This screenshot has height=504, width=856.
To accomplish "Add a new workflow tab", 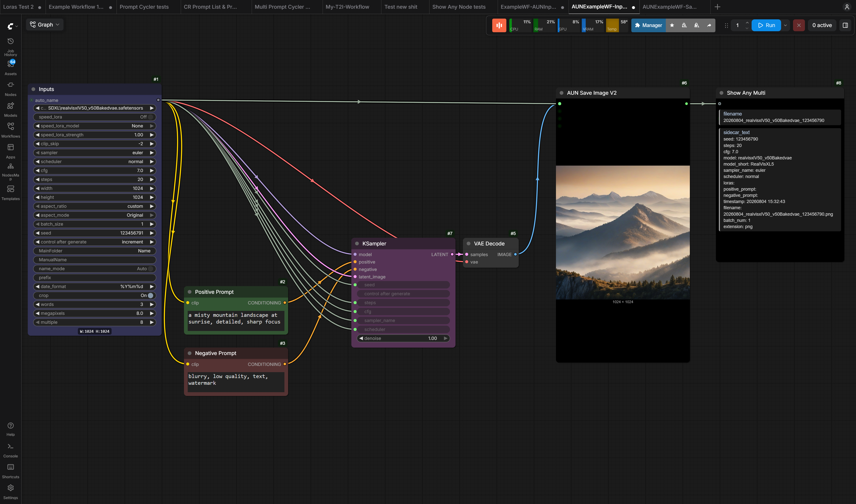I will click(x=717, y=7).
